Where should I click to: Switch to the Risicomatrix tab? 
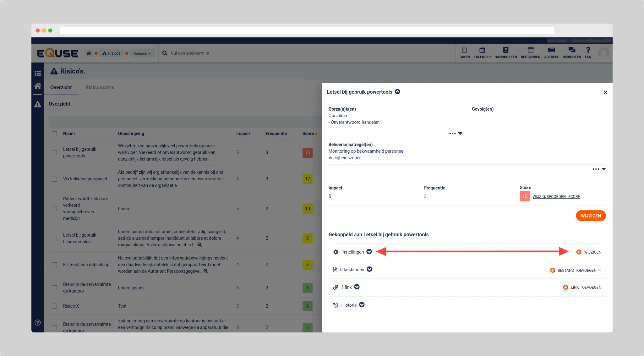pos(100,88)
